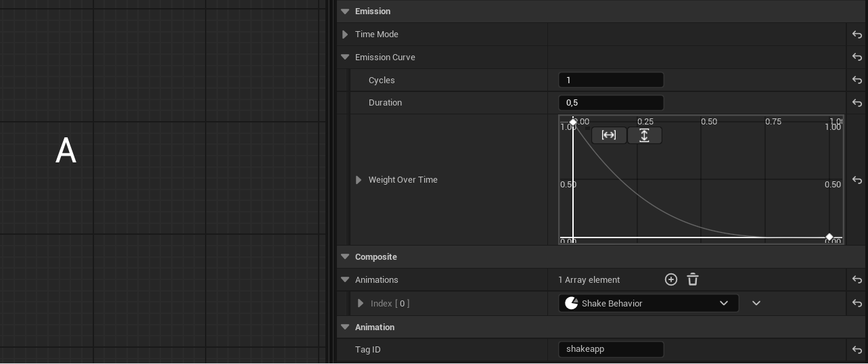The image size is (868, 364).
Task: Click the Tag ID field containing shakeapp
Action: [611, 349]
